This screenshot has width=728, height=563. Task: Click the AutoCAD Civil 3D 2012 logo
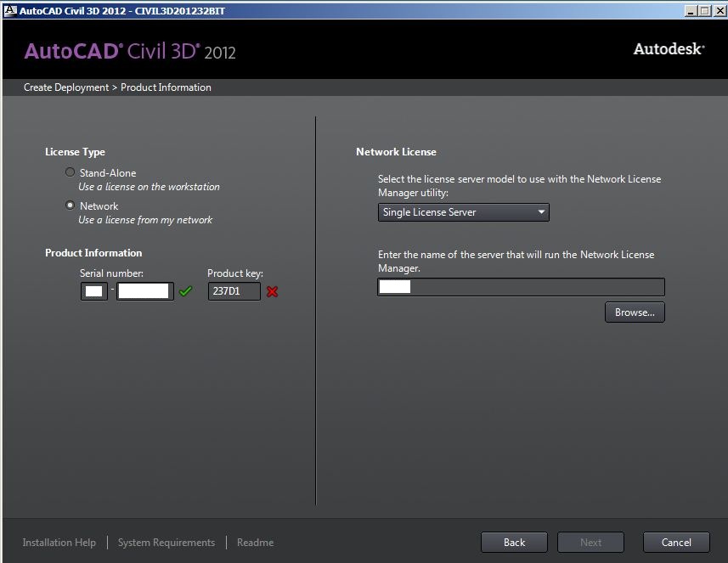pos(130,51)
